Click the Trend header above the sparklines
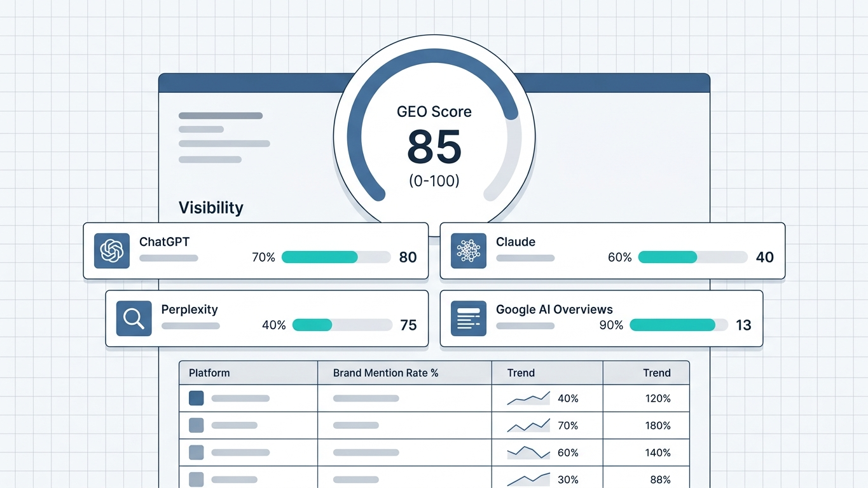 pos(521,373)
